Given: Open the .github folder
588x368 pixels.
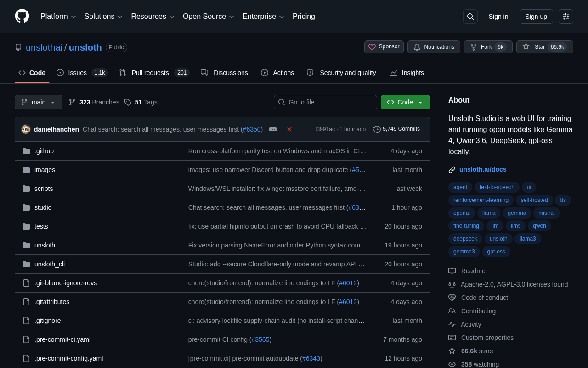Looking at the screenshot, I should pos(44,151).
